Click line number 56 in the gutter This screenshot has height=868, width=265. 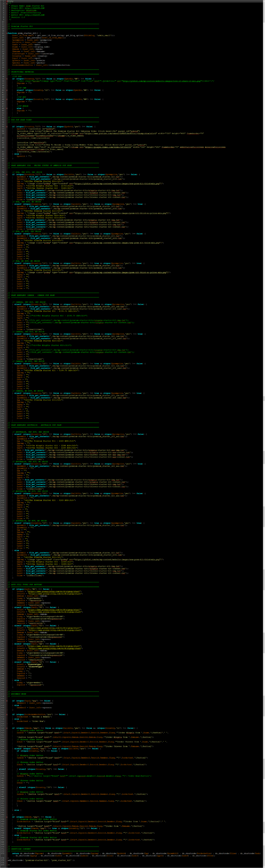(3, 126)
